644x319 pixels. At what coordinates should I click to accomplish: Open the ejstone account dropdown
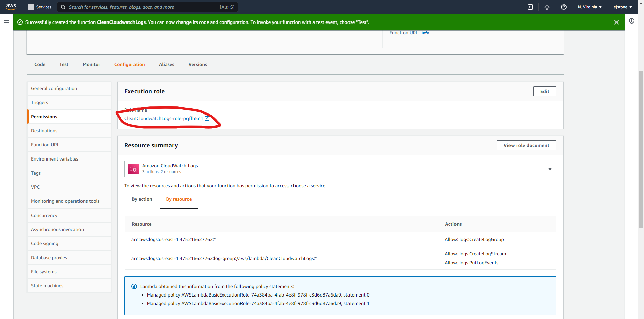(x=623, y=7)
